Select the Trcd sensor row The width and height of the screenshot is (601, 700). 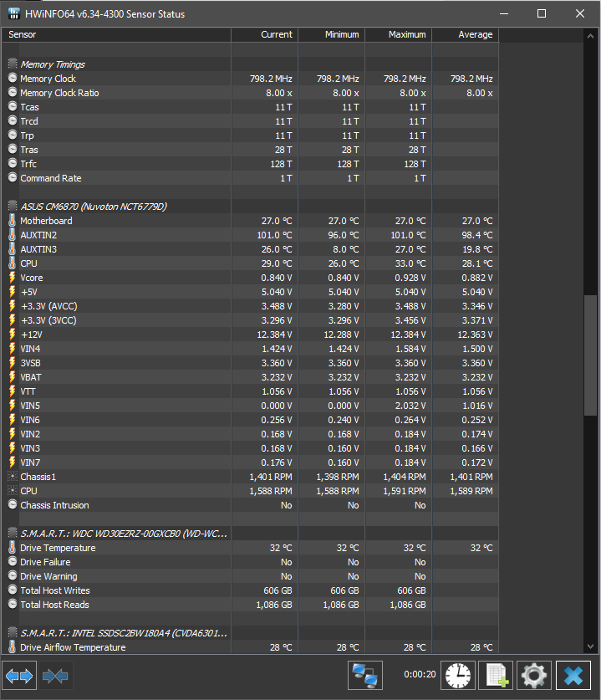point(250,121)
